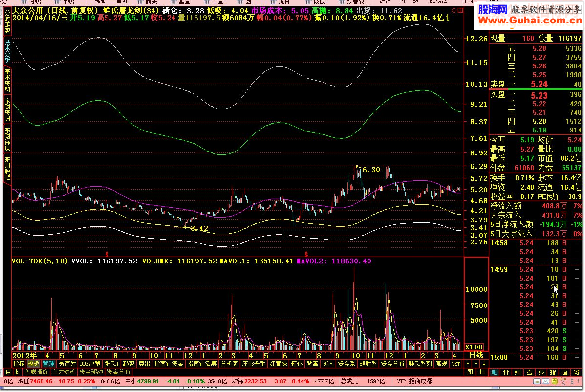The height and width of the screenshot is (392, 585).
Task: Open the 分时走势 sidebar tab
Action: (x=7, y=22)
